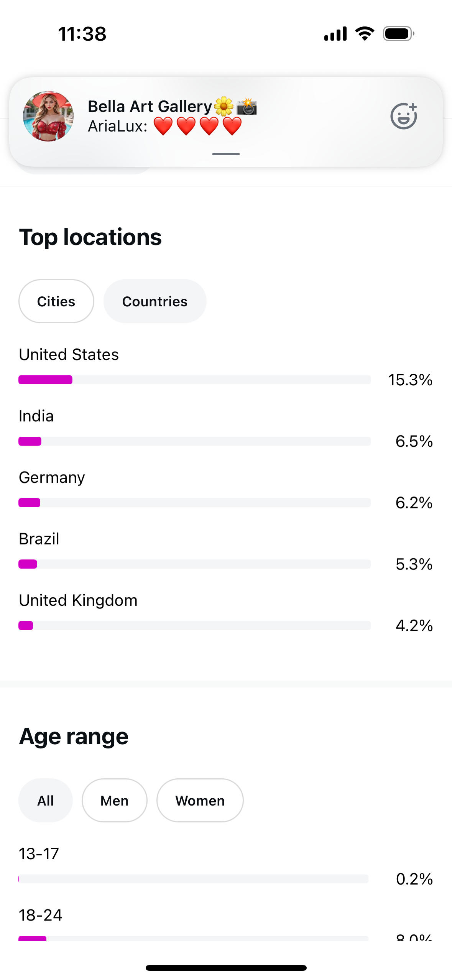Filter age range by Women

point(200,801)
